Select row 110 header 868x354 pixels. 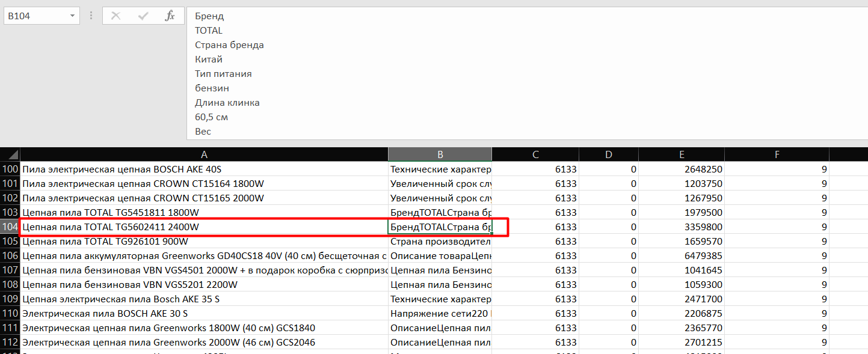10,313
